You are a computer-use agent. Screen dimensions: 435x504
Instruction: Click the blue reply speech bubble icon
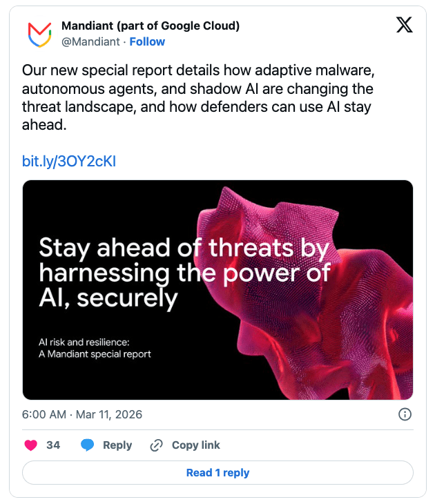coord(87,445)
